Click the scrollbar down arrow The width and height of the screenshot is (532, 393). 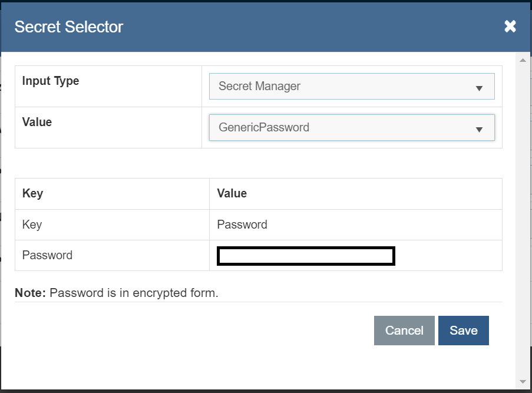pos(521,382)
